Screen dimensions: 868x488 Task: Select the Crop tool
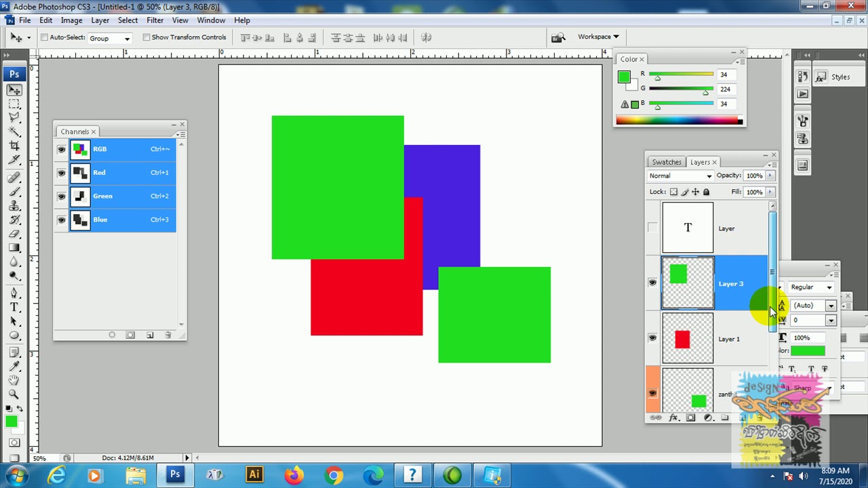tap(14, 146)
